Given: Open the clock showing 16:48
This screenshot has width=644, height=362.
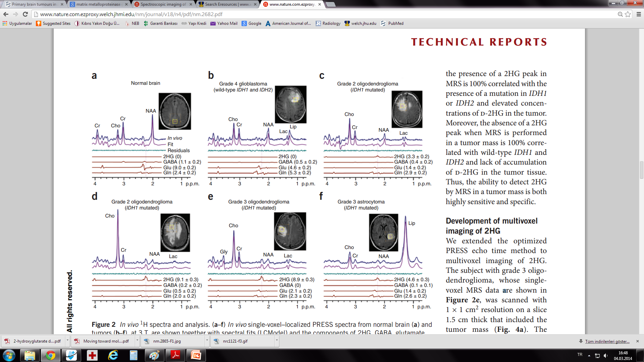Looking at the screenshot, I should (x=623, y=356).
